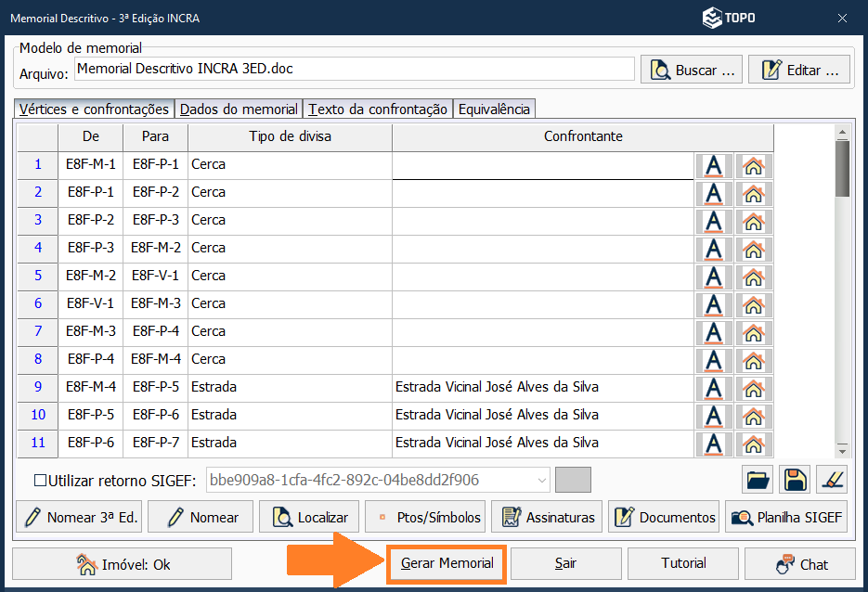
Task: Click the Gerar Memorial button
Action: 447,564
